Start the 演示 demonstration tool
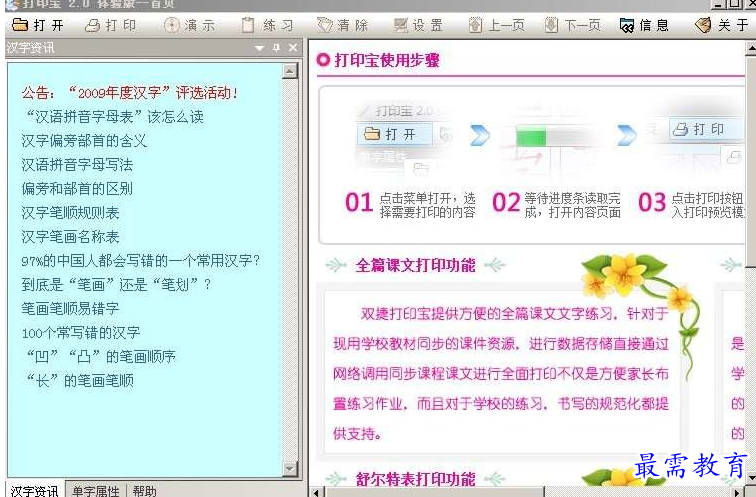This screenshot has width=756, height=497. pos(189,25)
